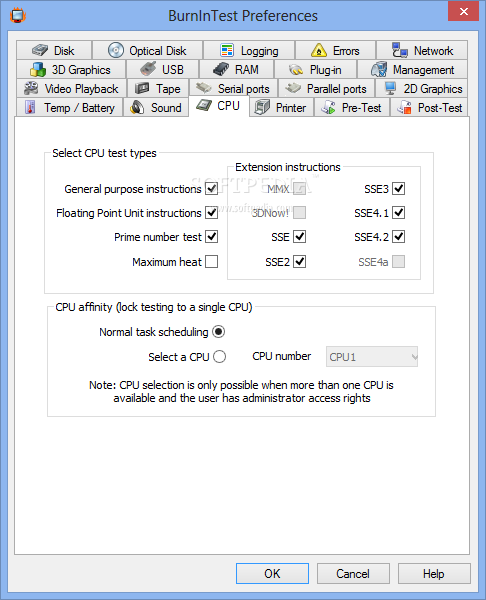Click the USB plug icon
Screen dimensions: 486x600
[148, 69]
